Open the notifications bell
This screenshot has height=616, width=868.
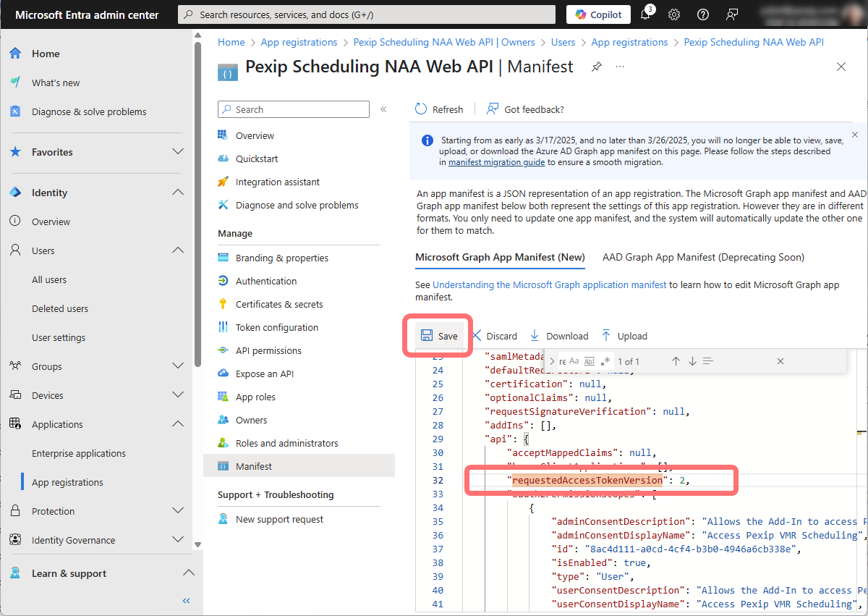pyautogui.click(x=645, y=14)
